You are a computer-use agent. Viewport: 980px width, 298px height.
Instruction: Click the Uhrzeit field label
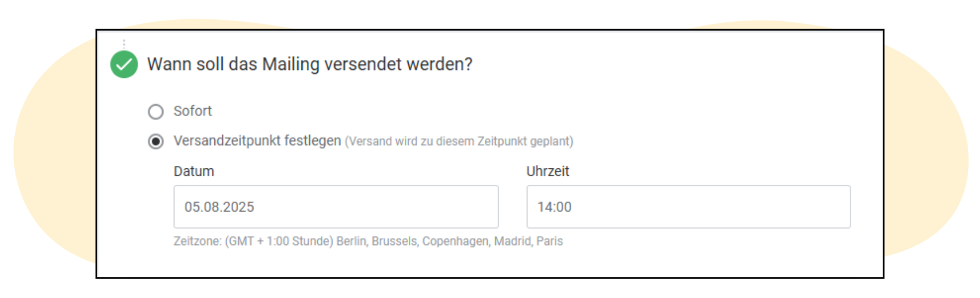547,171
